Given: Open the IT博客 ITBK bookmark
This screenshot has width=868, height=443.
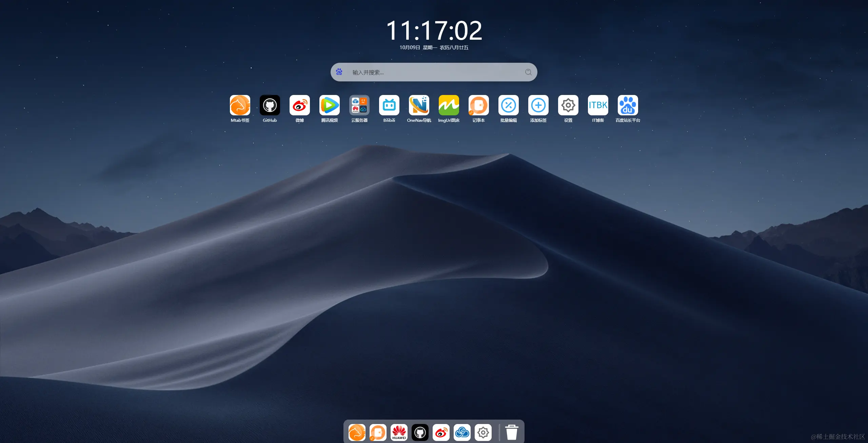Looking at the screenshot, I should point(598,105).
